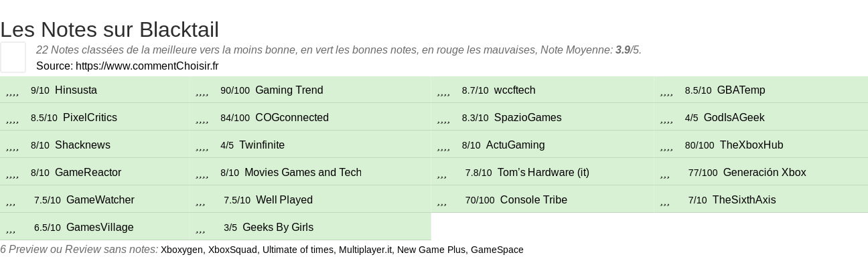Click the Hinsusta review link
This screenshot has width=868, height=257.
pyautogui.click(x=76, y=90)
